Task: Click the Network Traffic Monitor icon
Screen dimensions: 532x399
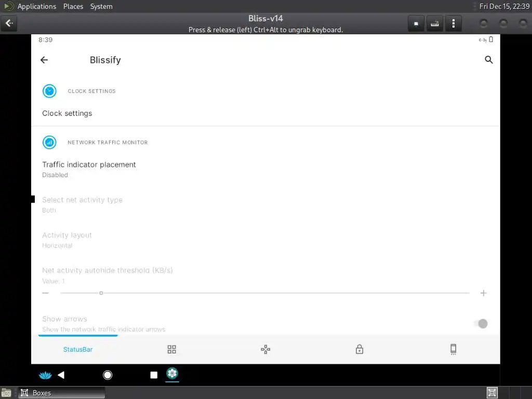Action: tap(49, 142)
